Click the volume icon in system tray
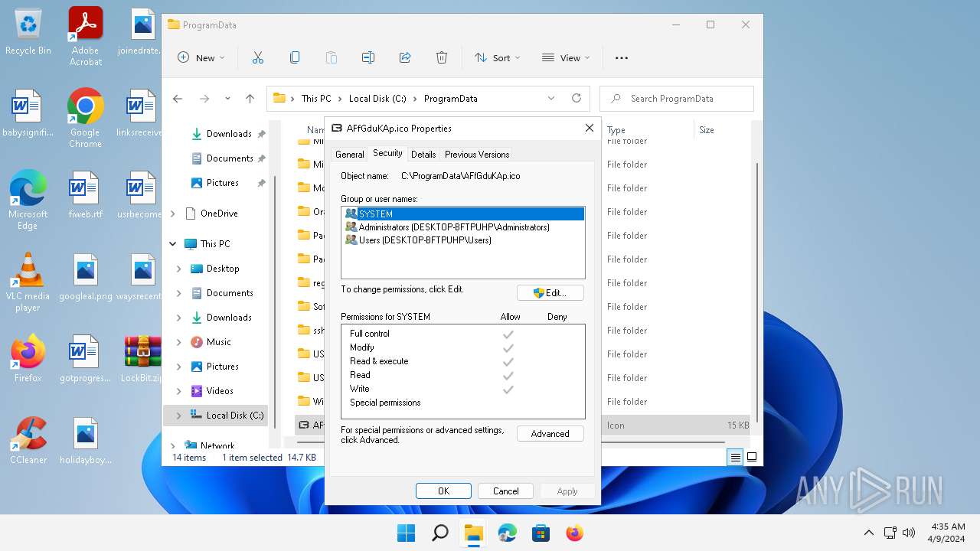The image size is (980, 551). click(909, 533)
